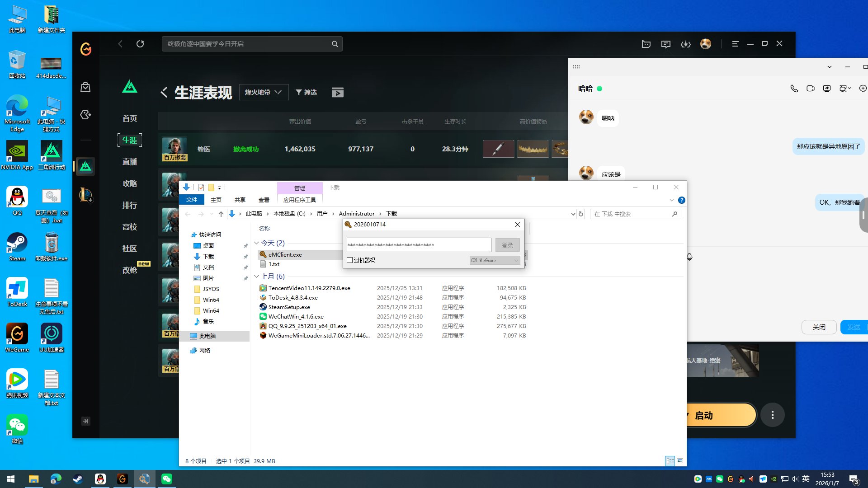This screenshot has width=868, height=488.
Task: Click the 关闭 button in the chat window
Action: tap(819, 327)
